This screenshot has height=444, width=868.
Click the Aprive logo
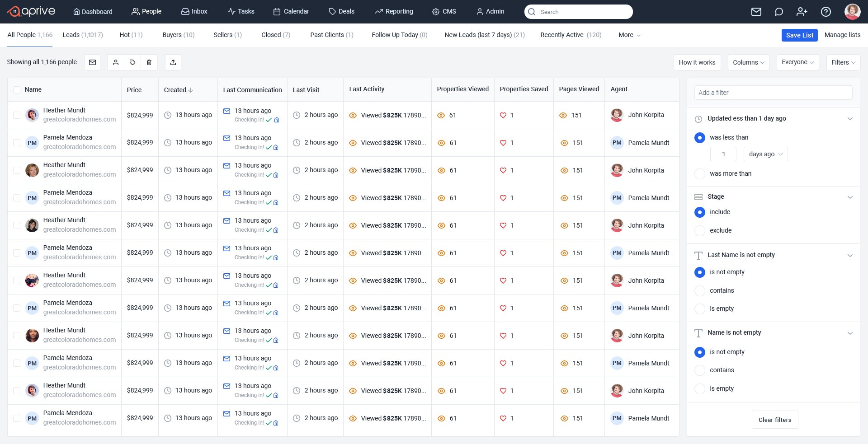click(x=32, y=11)
